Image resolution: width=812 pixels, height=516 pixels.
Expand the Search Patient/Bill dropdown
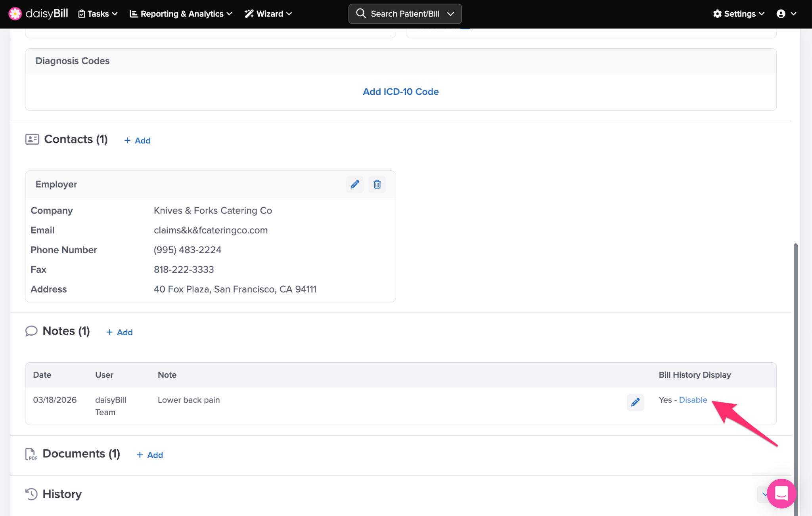pos(450,14)
